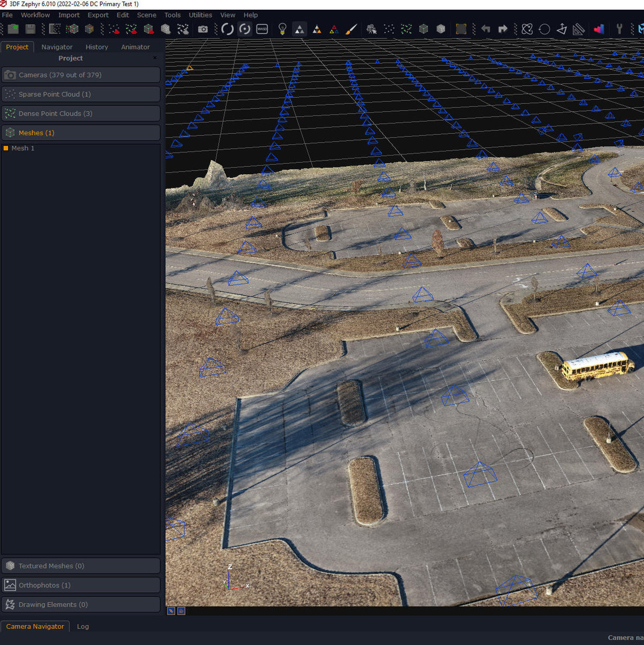Select the painting brush tool in the toolbar

350,29
